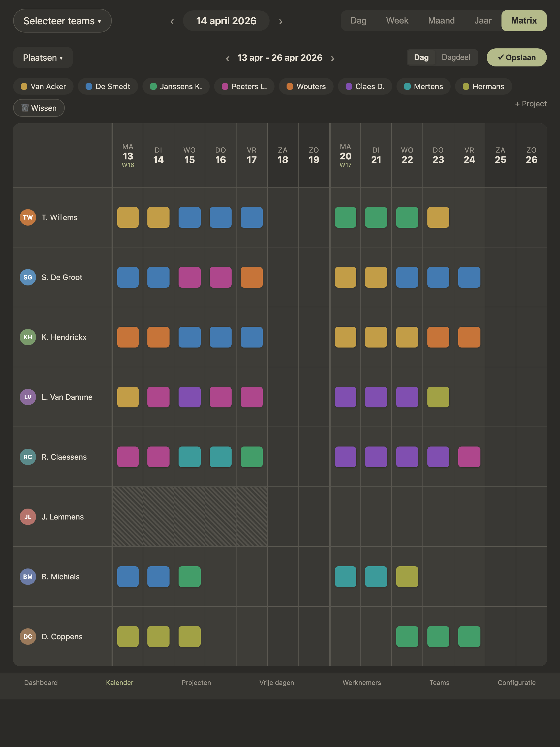Select the Dag granularity toggle
Image resolution: width=560 pixels, height=747 pixels.
click(x=421, y=57)
